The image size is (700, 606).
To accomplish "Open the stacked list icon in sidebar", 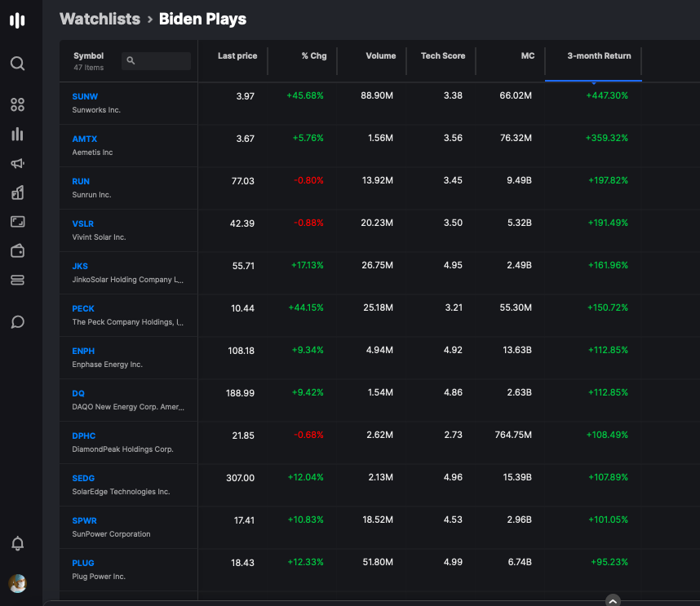I will 17,280.
